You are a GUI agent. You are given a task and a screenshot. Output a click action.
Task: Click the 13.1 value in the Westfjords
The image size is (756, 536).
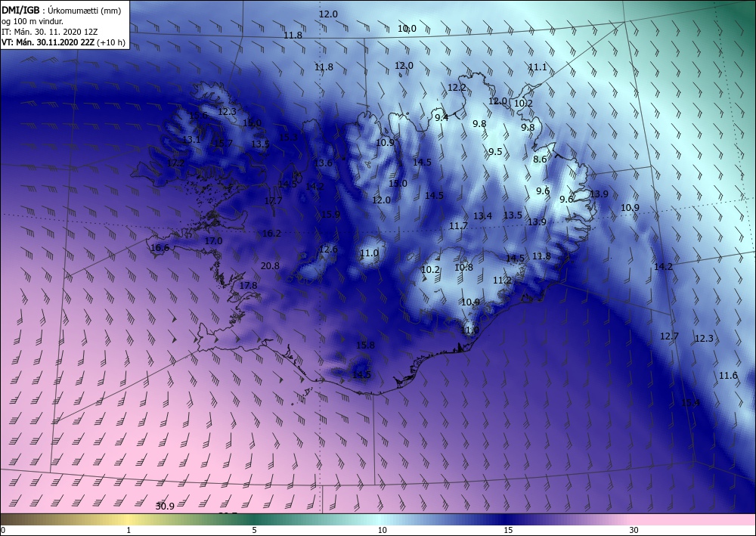pos(191,140)
